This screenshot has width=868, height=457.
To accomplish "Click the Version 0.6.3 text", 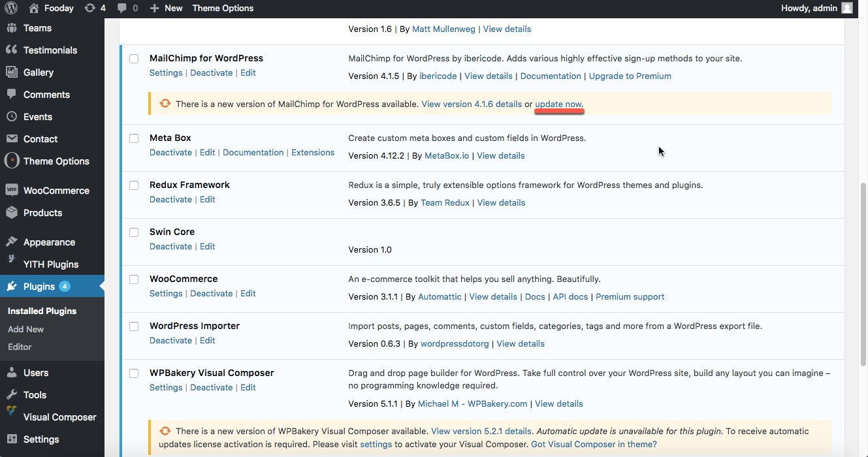I will coord(374,344).
